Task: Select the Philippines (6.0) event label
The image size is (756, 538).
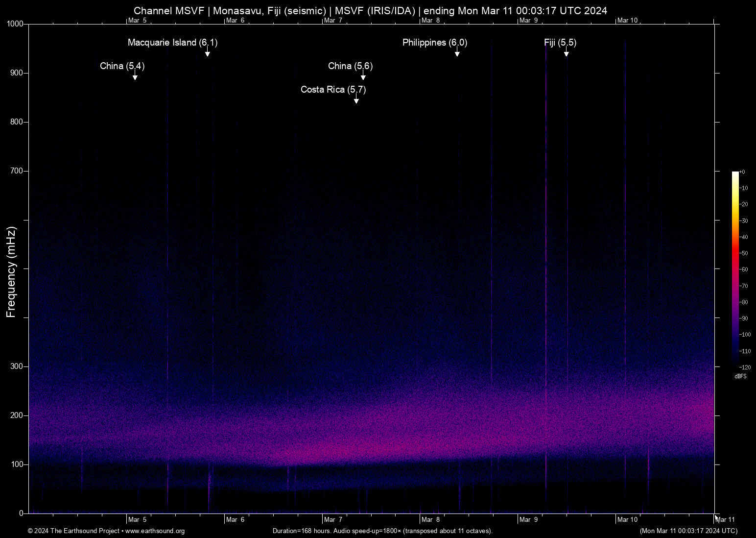Action: (x=434, y=43)
